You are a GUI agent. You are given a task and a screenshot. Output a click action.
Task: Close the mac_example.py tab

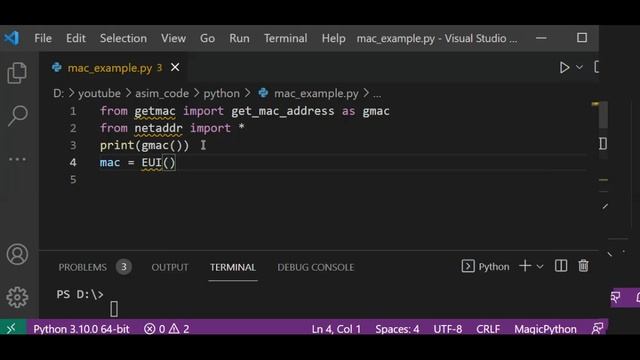coord(175,67)
